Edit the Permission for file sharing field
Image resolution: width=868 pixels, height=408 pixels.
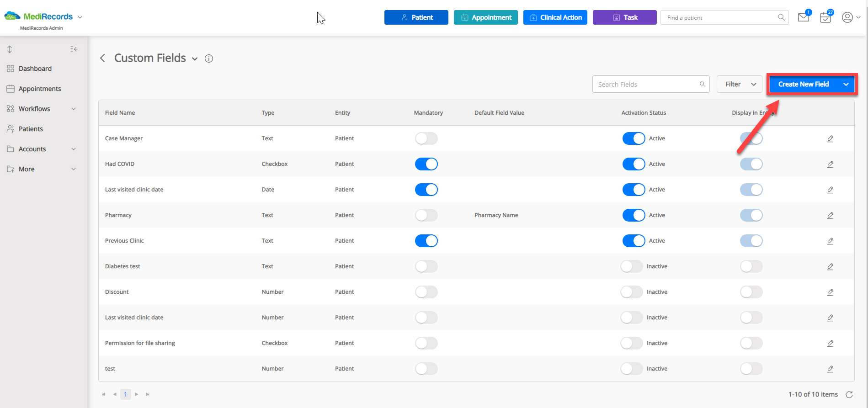click(x=830, y=343)
